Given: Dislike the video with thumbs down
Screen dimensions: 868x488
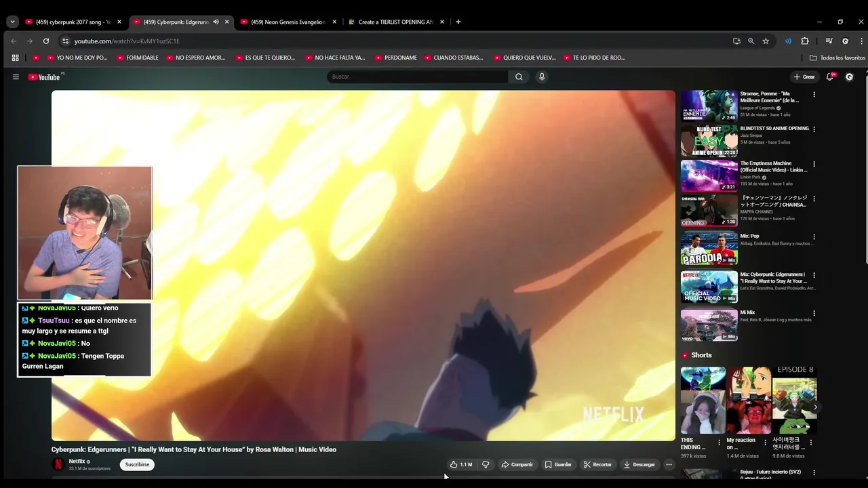Looking at the screenshot, I should pos(486,464).
